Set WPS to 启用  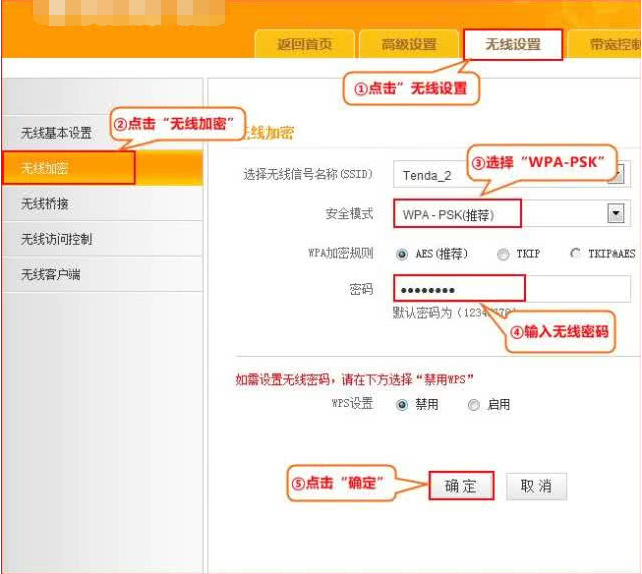coord(474,405)
